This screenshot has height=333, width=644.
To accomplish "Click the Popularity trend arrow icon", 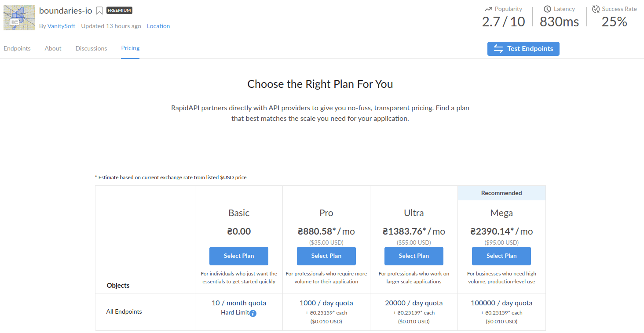I will (488, 9).
